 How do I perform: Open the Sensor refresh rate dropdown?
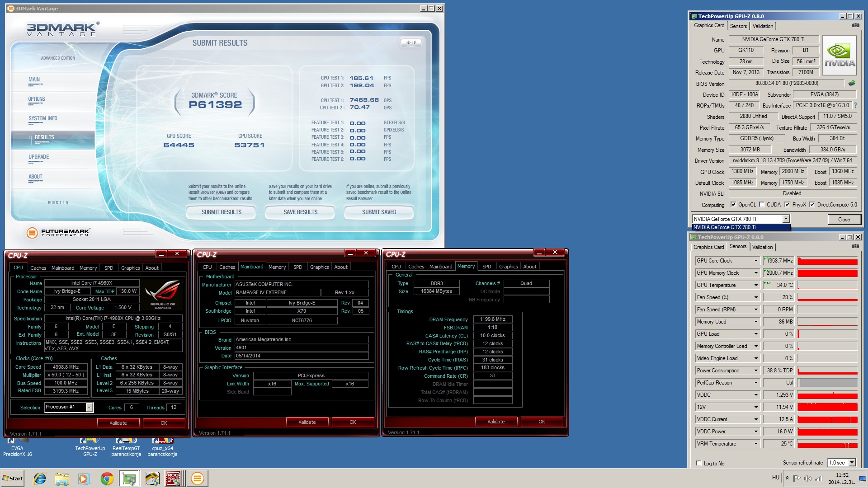point(852,462)
